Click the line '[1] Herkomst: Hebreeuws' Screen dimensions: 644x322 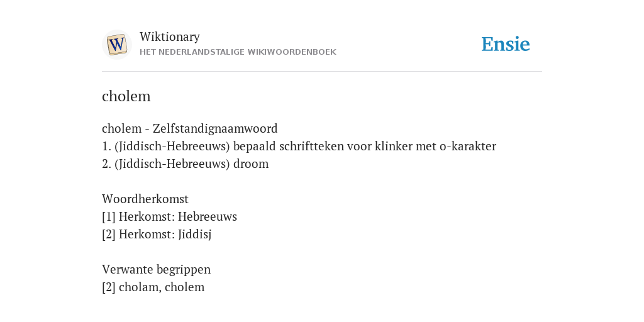point(169,217)
